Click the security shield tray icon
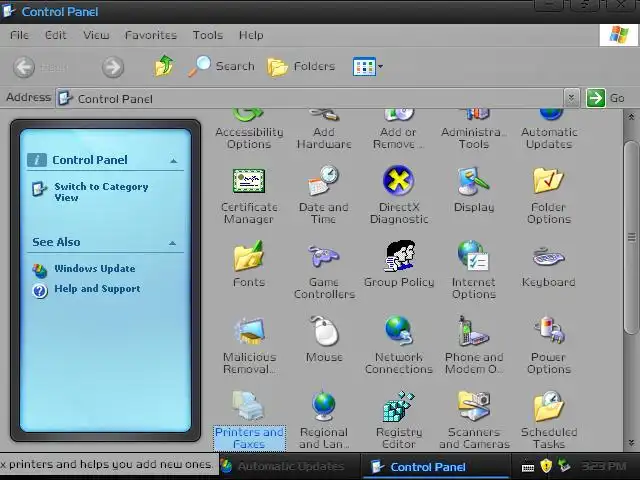This screenshot has height=480, width=640. (546, 465)
